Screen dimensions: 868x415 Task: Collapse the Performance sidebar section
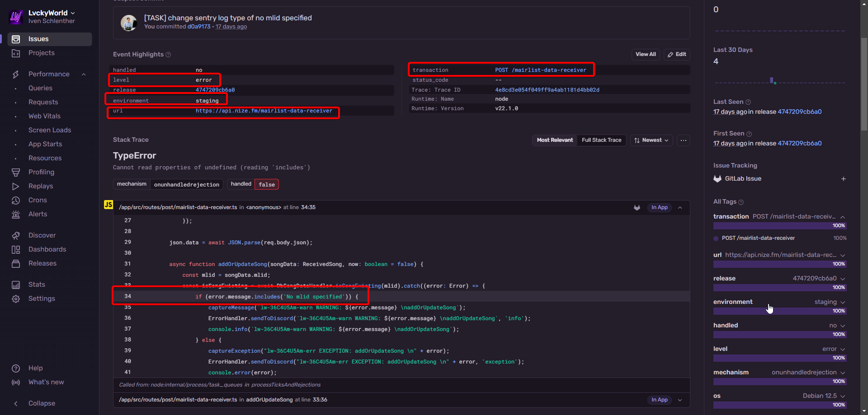click(x=84, y=74)
